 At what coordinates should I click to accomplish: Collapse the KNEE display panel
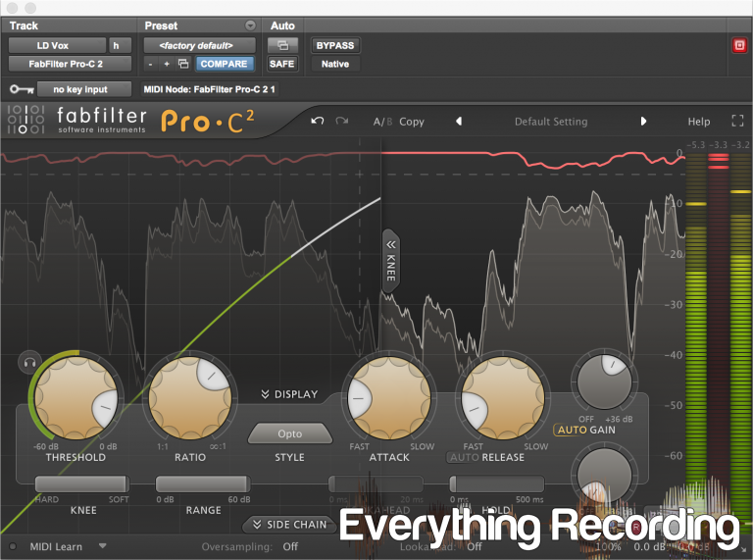tap(390, 262)
